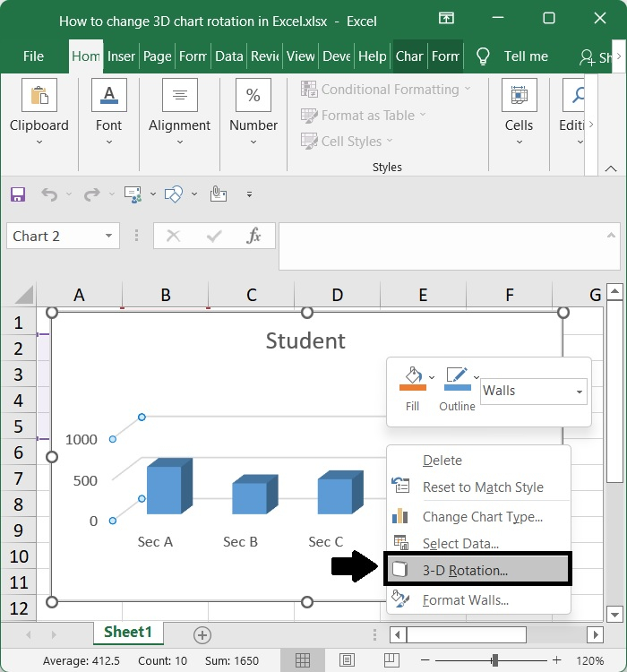Click vertical scrollbar down arrow
The width and height of the screenshot is (627, 672).
coord(614,615)
